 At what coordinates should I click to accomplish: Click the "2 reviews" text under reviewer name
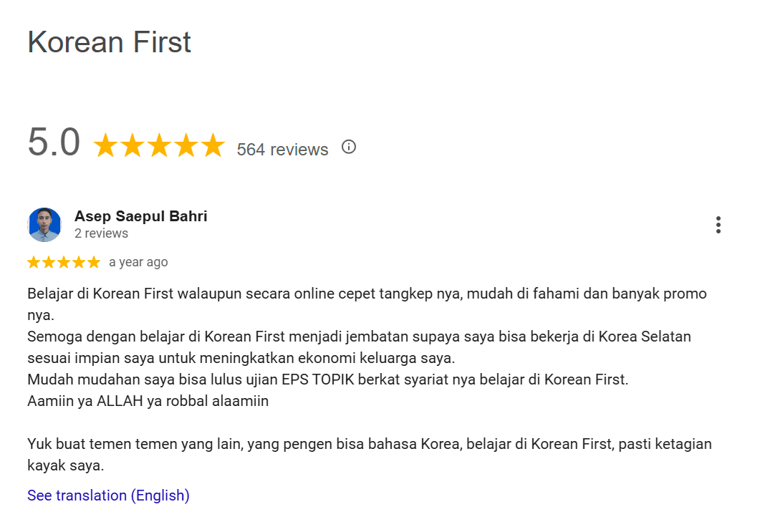click(101, 233)
